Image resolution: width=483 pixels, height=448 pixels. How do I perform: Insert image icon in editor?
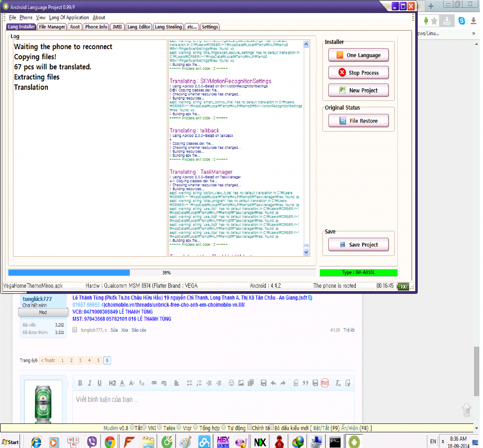241,383
